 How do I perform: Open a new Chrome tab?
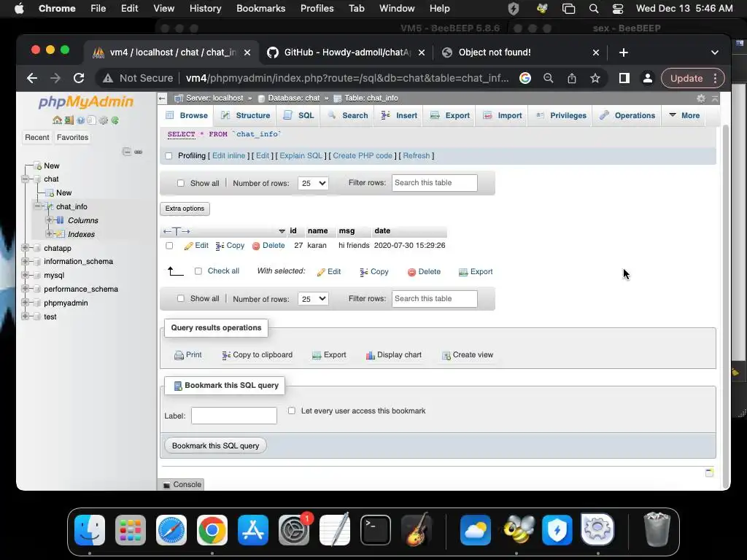(x=624, y=52)
